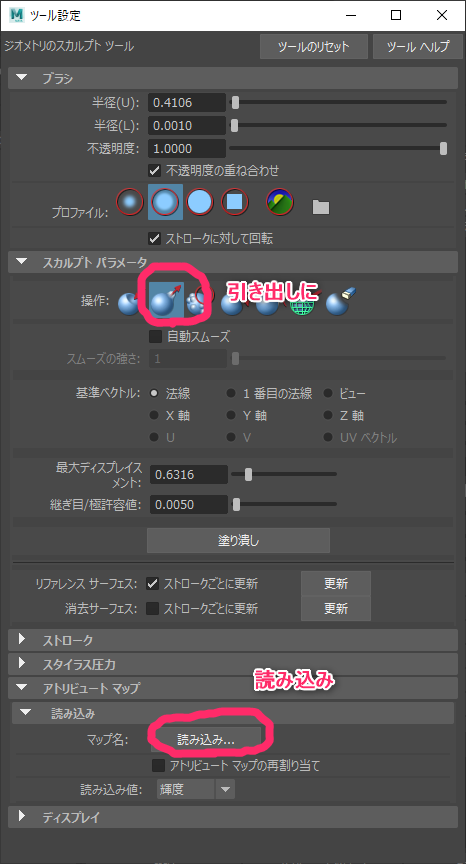Choose the last-used image brush profile icon
Screen dimensions: 466x864
coord(280,202)
